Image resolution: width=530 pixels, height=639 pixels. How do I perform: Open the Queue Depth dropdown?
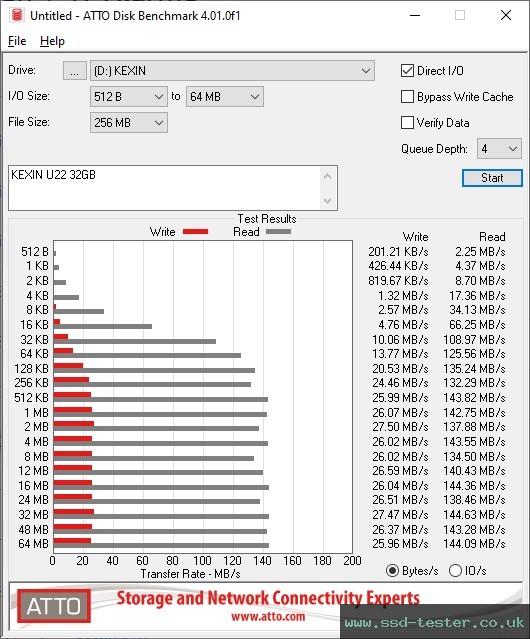coord(499,149)
